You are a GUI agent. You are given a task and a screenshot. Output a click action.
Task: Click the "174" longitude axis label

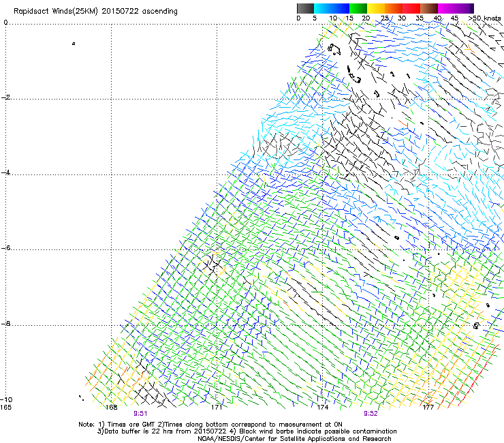(x=323, y=408)
